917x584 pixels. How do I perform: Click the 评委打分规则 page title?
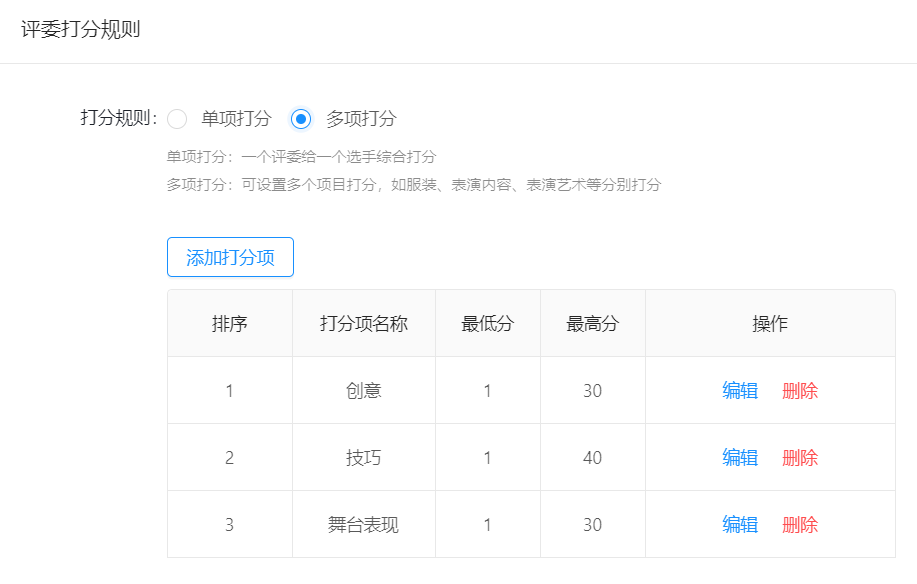81,29
